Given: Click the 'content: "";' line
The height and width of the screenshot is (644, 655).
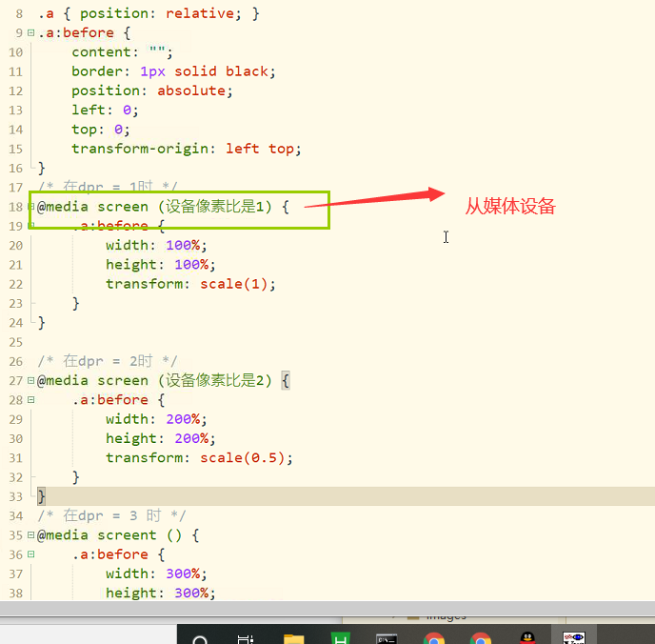Looking at the screenshot, I should [x=122, y=51].
